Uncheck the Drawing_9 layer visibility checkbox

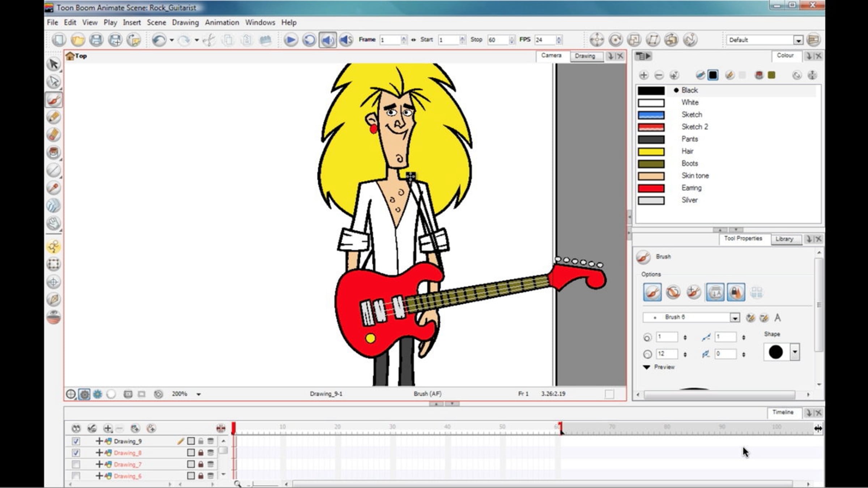76,441
